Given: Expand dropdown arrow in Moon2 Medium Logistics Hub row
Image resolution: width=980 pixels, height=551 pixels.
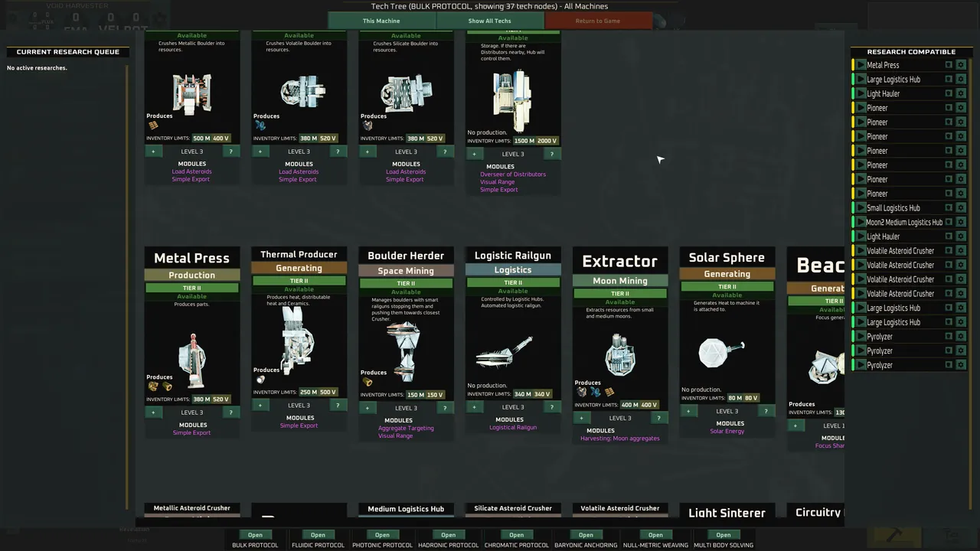Looking at the screenshot, I should [x=949, y=222].
